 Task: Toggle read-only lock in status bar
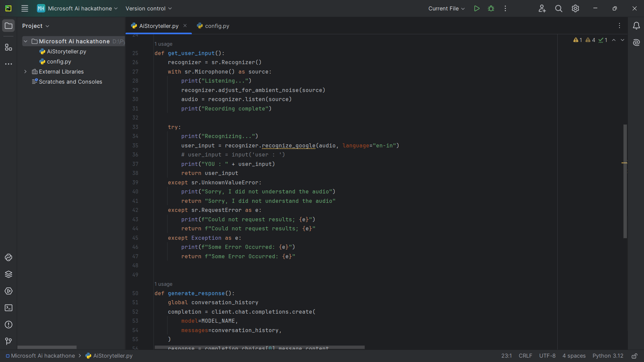point(634,356)
